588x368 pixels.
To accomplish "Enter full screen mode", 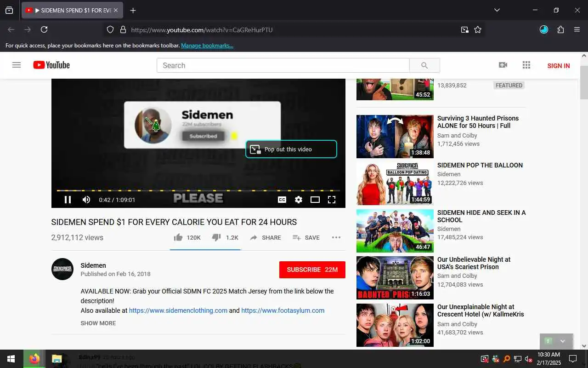I will [x=332, y=200].
